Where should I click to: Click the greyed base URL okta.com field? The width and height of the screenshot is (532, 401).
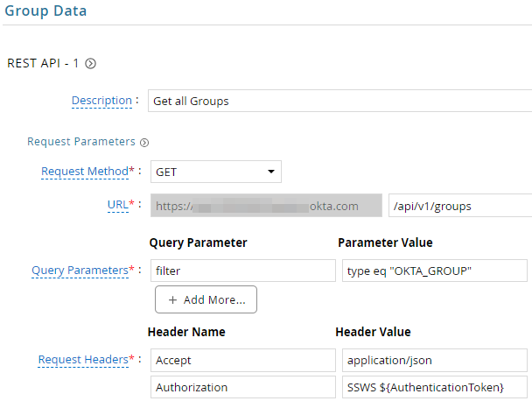coord(266,206)
